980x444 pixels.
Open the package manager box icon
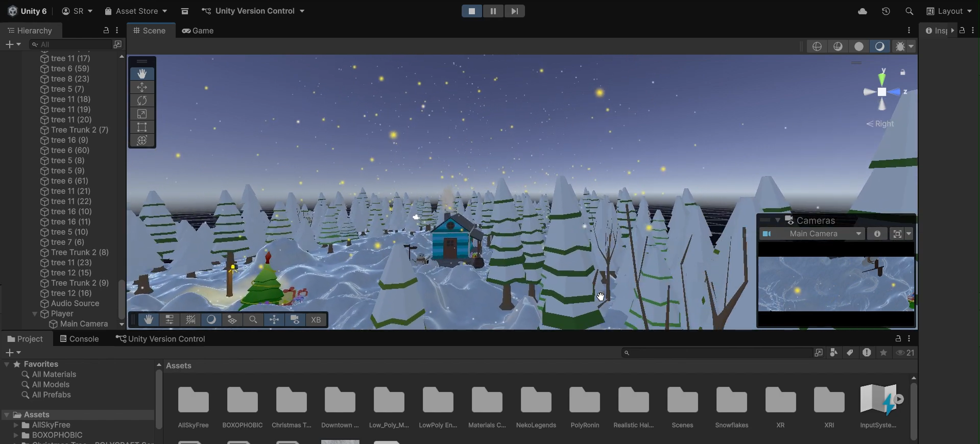(x=185, y=11)
